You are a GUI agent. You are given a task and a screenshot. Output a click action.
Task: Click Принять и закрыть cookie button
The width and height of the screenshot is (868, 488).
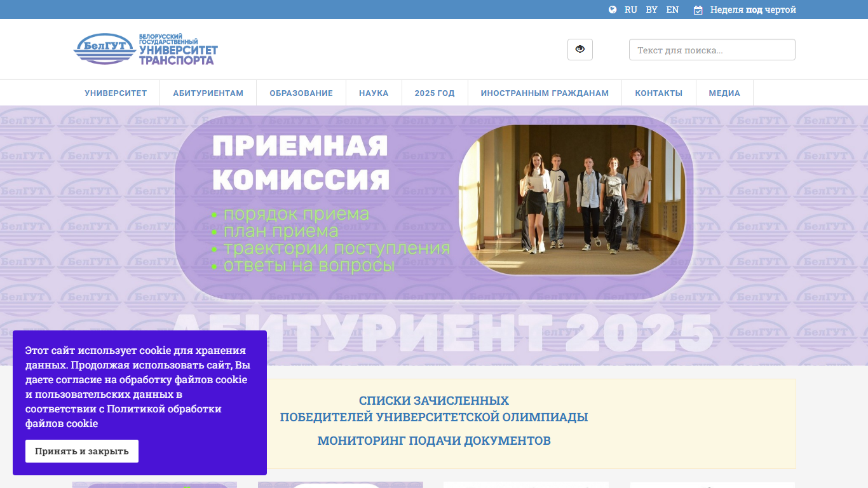[x=82, y=451]
